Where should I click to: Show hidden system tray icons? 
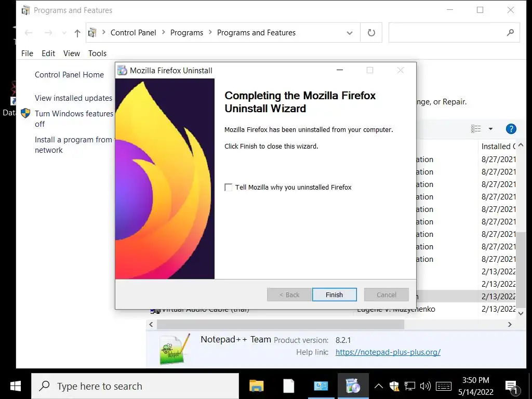[x=379, y=386]
